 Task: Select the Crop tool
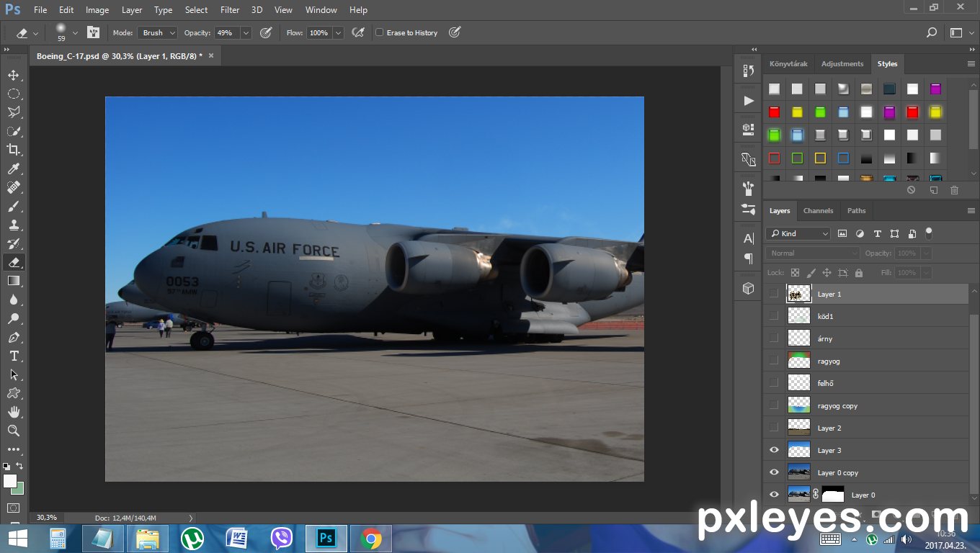pos(13,150)
